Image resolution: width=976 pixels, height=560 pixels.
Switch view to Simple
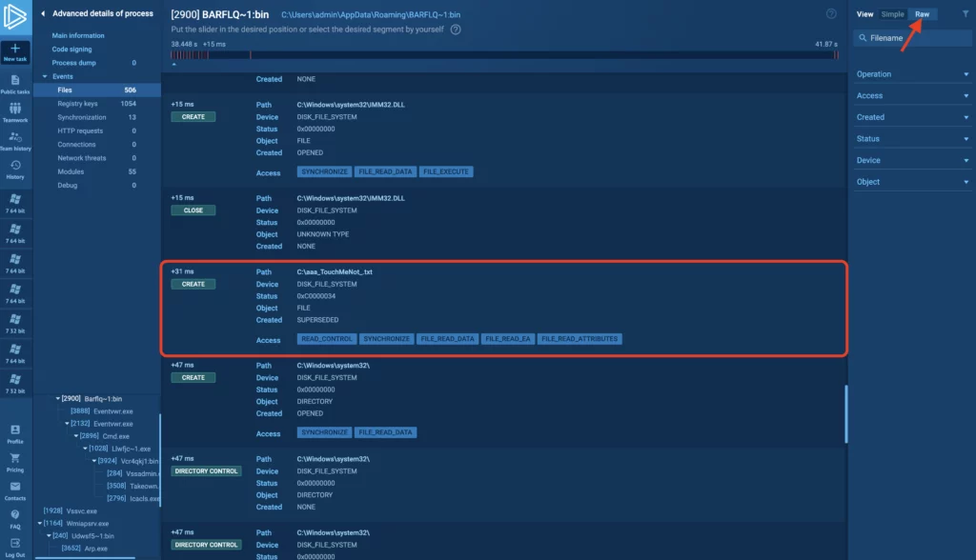pyautogui.click(x=892, y=14)
